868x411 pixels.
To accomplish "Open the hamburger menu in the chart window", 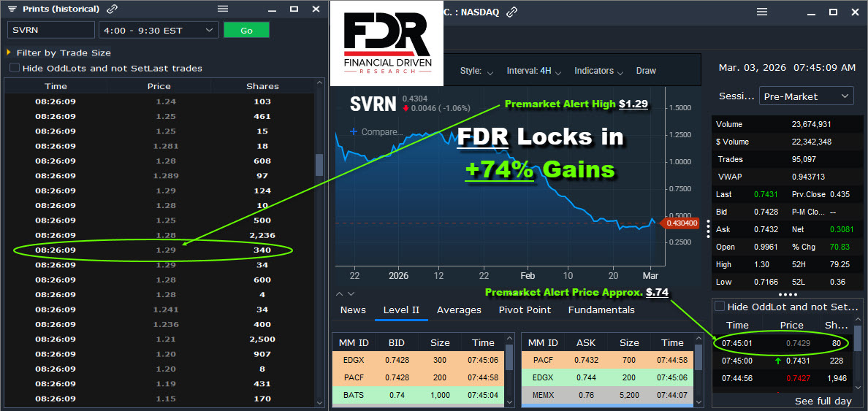I will click(762, 12).
